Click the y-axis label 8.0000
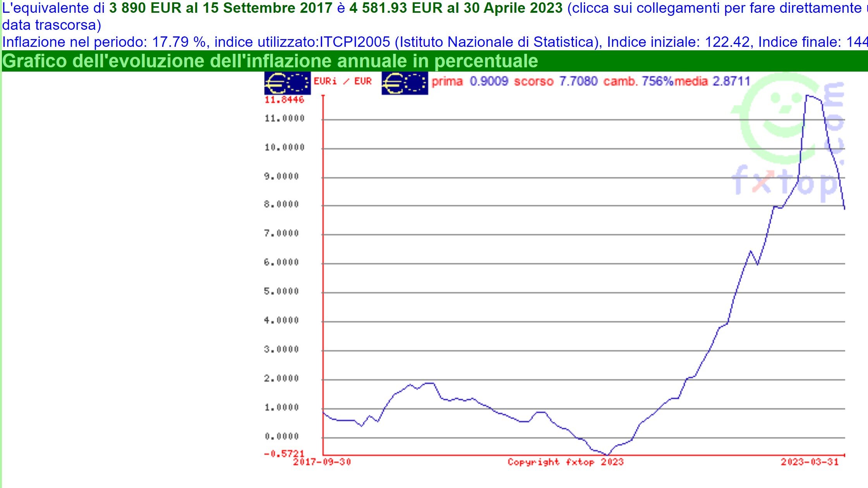Viewport: 868px width, 488px height. tap(281, 204)
